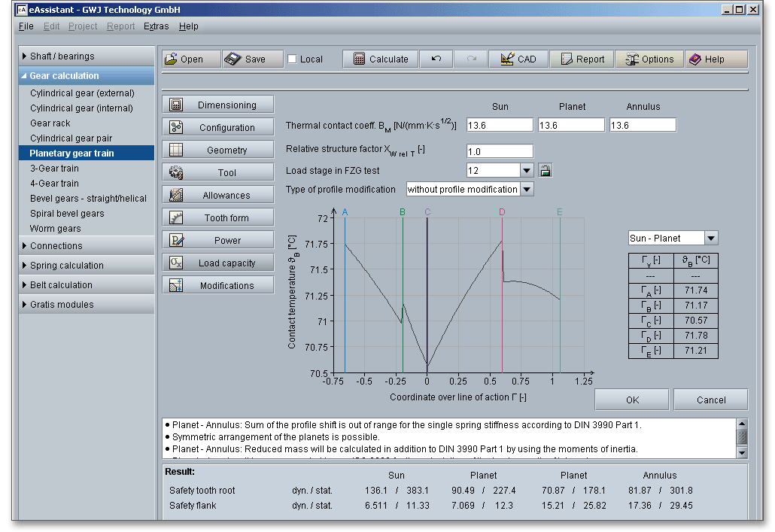Open the load stage in FZG test dropdown
The height and width of the screenshot is (532, 775).
527,171
